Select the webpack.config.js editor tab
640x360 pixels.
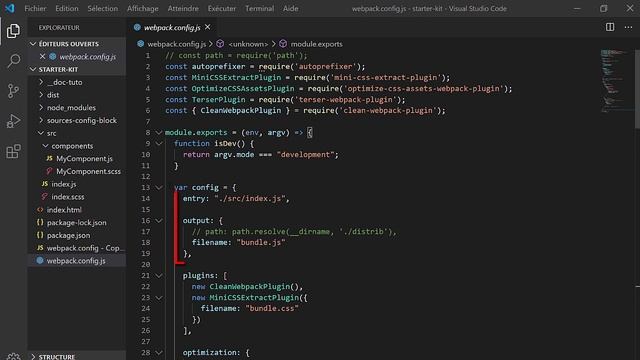(x=172, y=27)
